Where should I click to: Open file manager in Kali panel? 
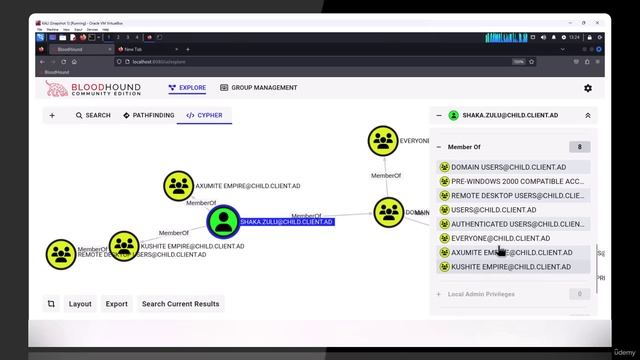click(62, 38)
